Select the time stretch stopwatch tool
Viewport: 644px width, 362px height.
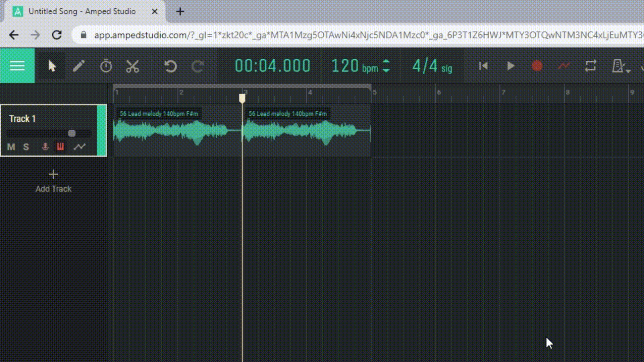(x=106, y=66)
